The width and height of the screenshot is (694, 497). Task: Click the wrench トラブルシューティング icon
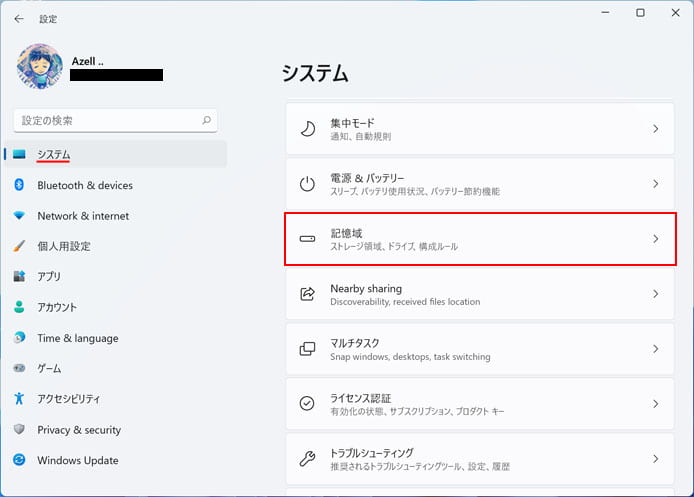coord(307,458)
